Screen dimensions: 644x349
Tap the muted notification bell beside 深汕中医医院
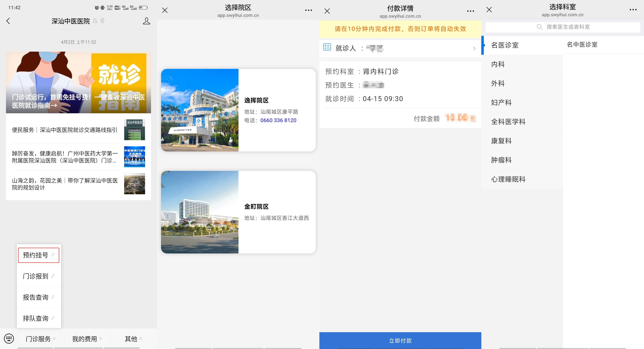95,21
